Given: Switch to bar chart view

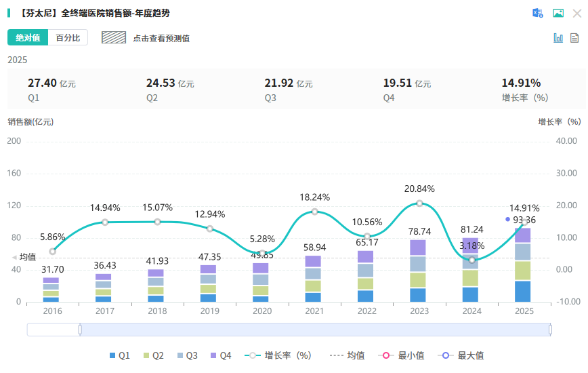Looking at the screenshot, I should (558, 38).
